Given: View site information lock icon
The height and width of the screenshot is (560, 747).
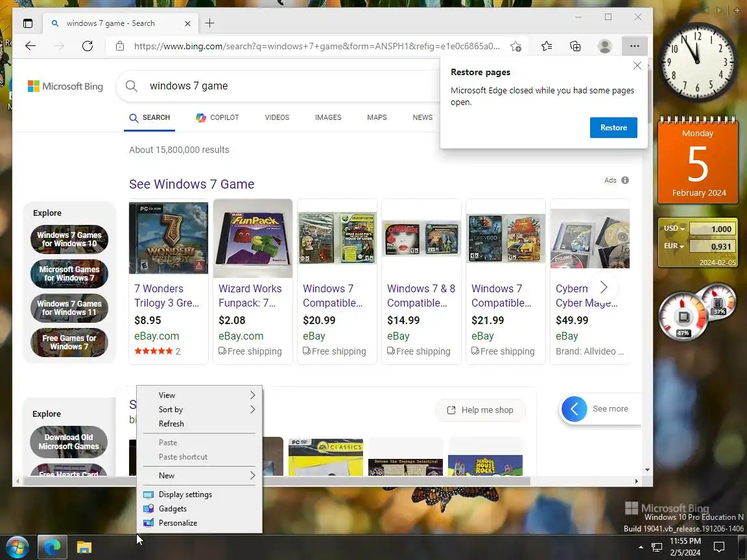Looking at the screenshot, I should [x=119, y=46].
